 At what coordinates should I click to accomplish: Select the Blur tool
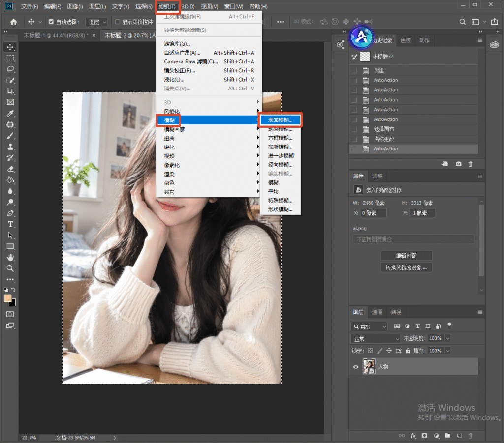(x=10, y=191)
